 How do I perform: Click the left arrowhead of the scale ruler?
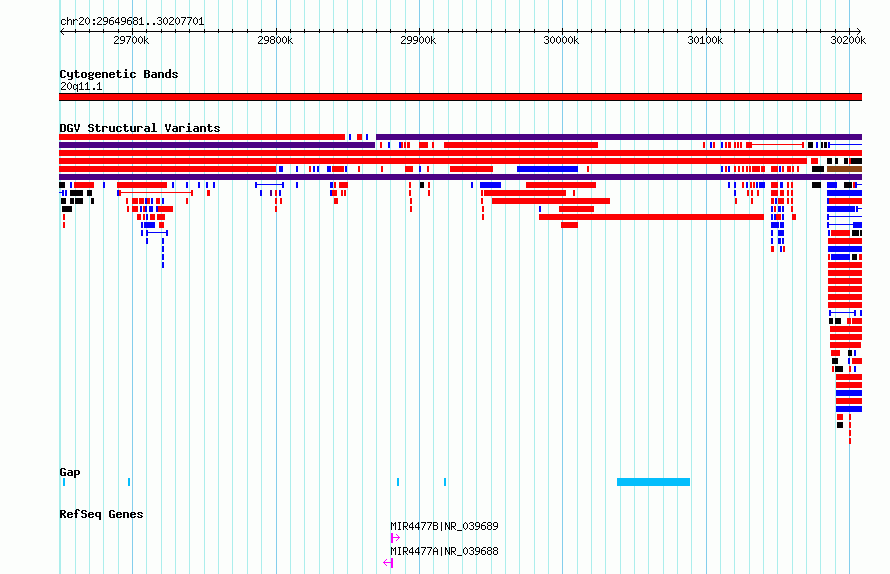pyautogui.click(x=62, y=32)
